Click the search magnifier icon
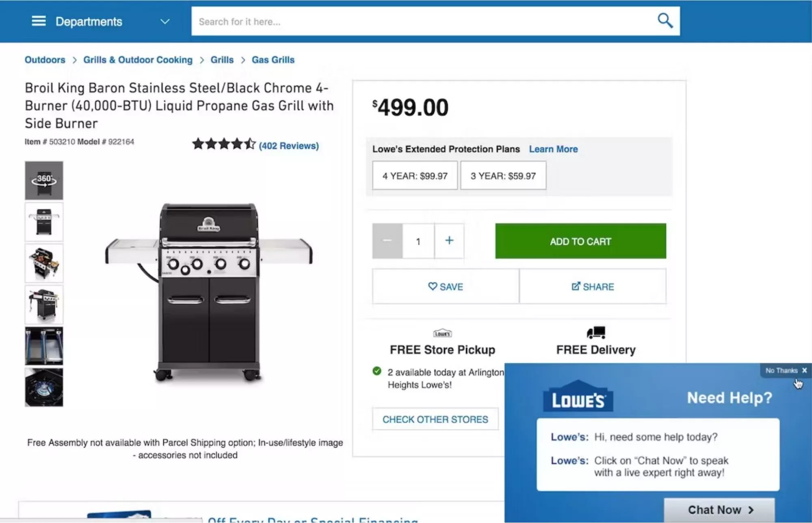The height and width of the screenshot is (523, 812). pos(665,20)
